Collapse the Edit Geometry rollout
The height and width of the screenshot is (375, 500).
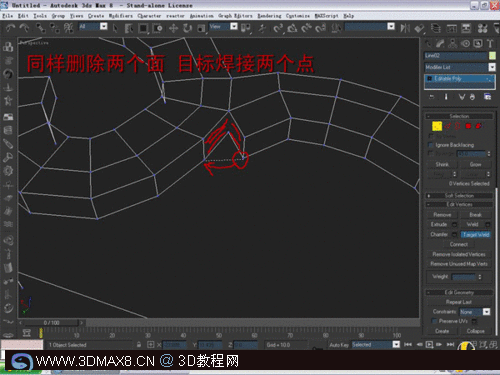[459, 292]
